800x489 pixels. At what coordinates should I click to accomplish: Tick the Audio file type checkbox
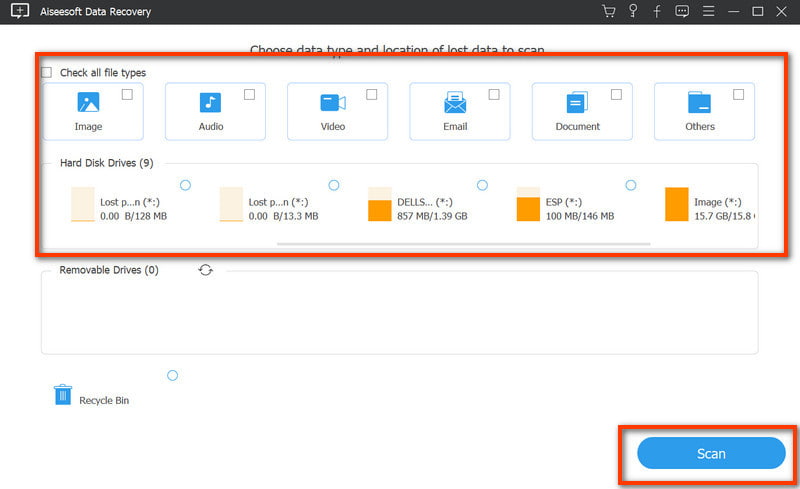[x=249, y=94]
